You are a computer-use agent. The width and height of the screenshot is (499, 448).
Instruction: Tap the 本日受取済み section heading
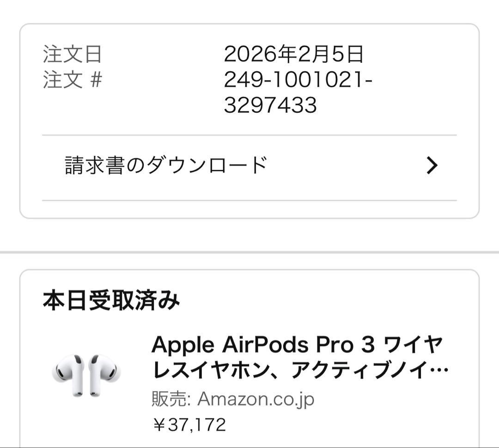(x=113, y=299)
